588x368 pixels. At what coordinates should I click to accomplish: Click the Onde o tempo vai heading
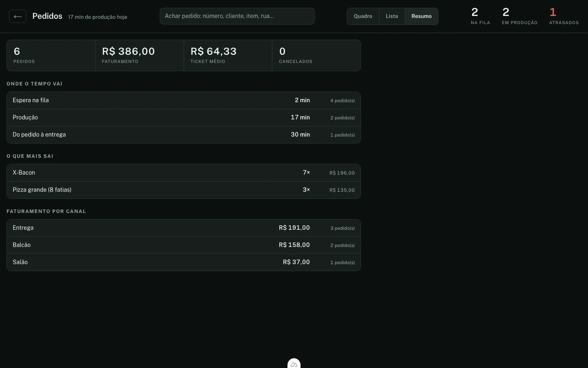(x=34, y=84)
